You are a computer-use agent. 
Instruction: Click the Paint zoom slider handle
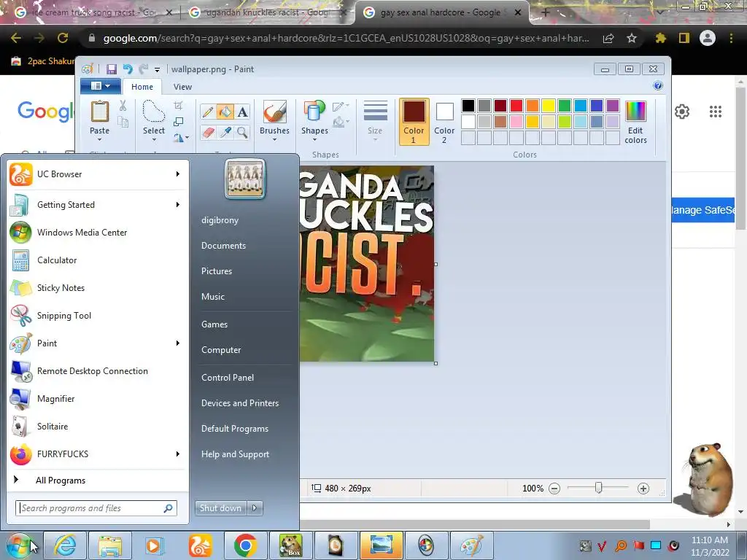pos(599,488)
